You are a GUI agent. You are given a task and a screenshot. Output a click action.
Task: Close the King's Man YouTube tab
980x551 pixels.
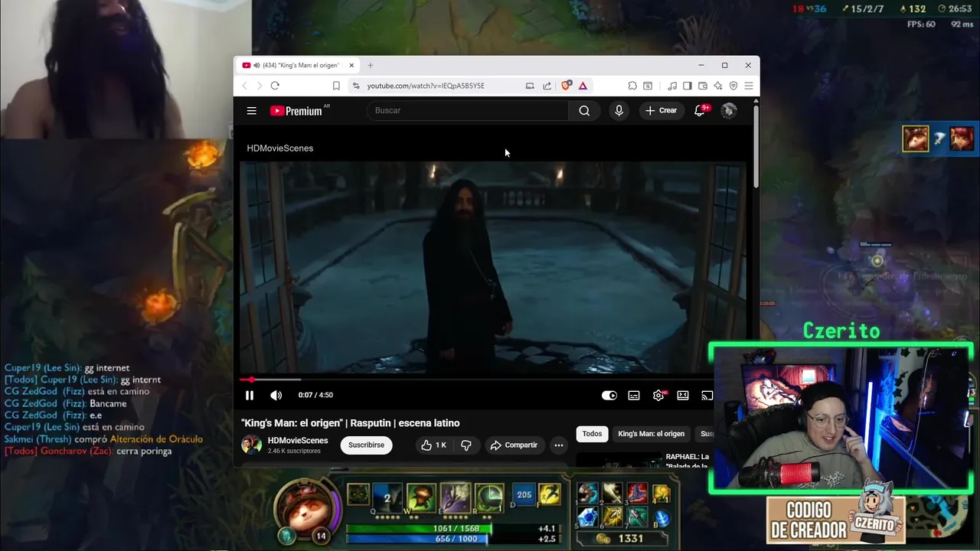tap(351, 66)
